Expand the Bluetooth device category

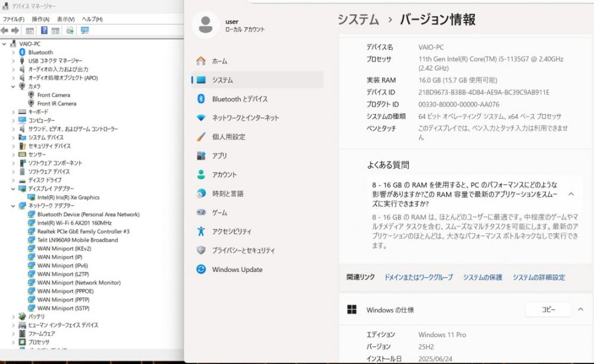13,52
